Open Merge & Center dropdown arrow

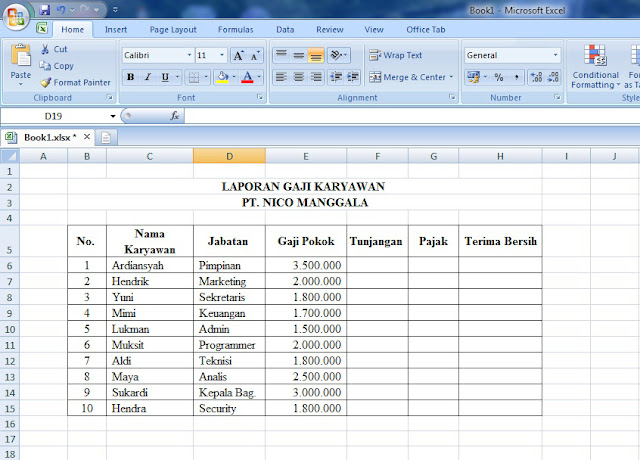pos(451,77)
